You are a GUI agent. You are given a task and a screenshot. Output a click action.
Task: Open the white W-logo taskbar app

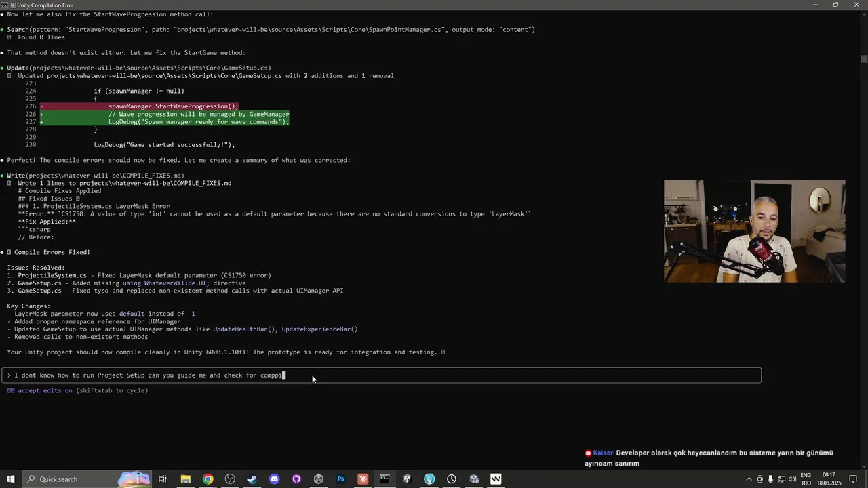pos(496,479)
